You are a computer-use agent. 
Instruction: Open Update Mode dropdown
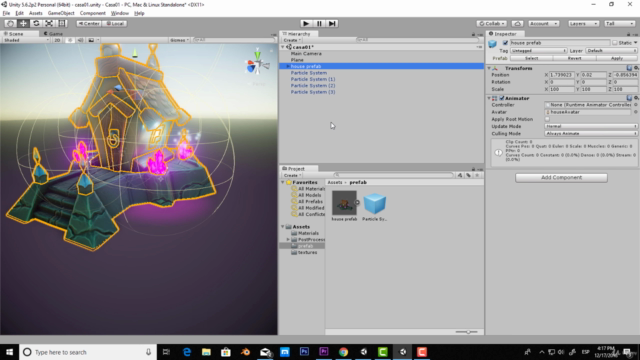coord(591,127)
